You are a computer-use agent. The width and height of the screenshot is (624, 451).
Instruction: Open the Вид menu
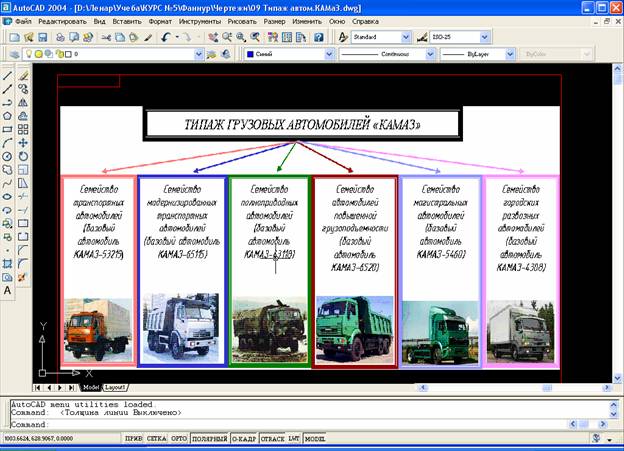pos(99,21)
